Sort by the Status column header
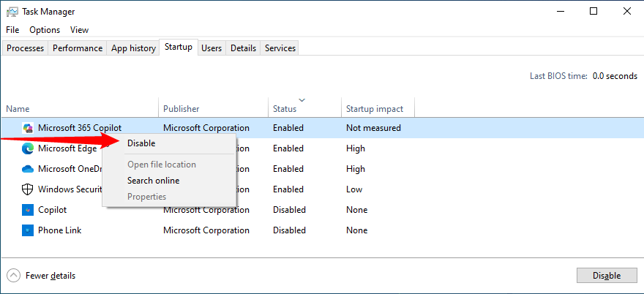644x294 pixels. tap(304, 109)
